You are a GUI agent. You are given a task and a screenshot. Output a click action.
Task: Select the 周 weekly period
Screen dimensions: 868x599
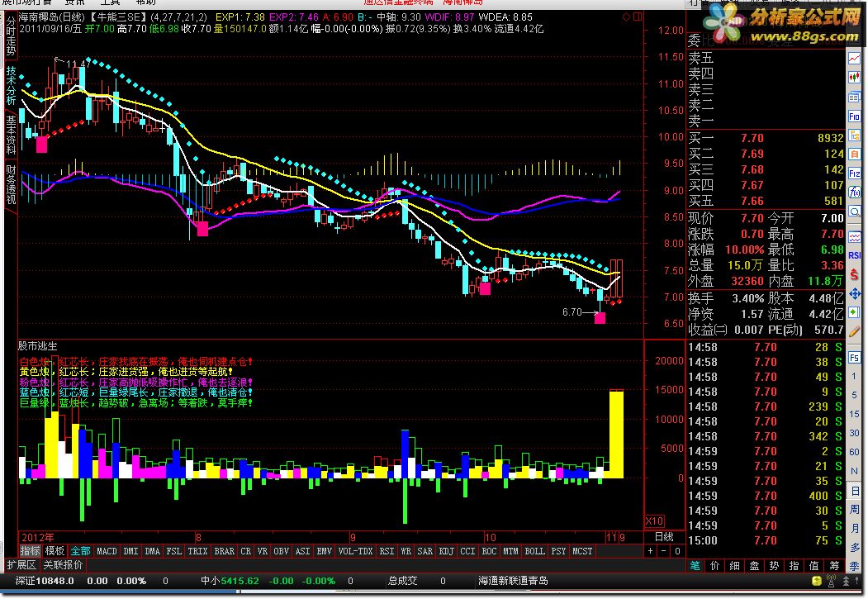click(854, 510)
